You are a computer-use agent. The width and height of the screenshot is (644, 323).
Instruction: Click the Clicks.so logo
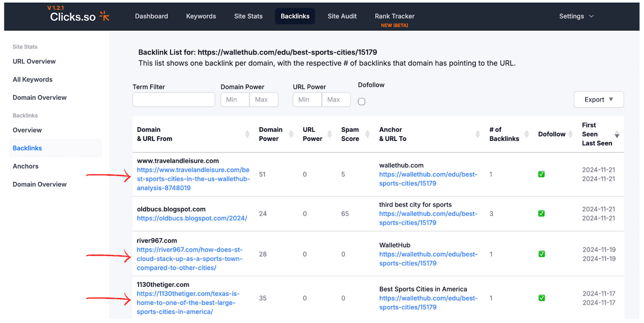tap(80, 17)
